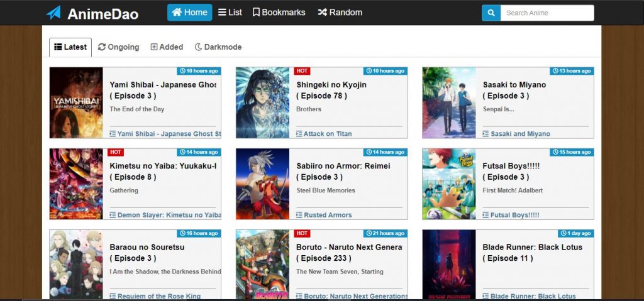Open the Yami Shibai poster thumbnail

(76, 102)
